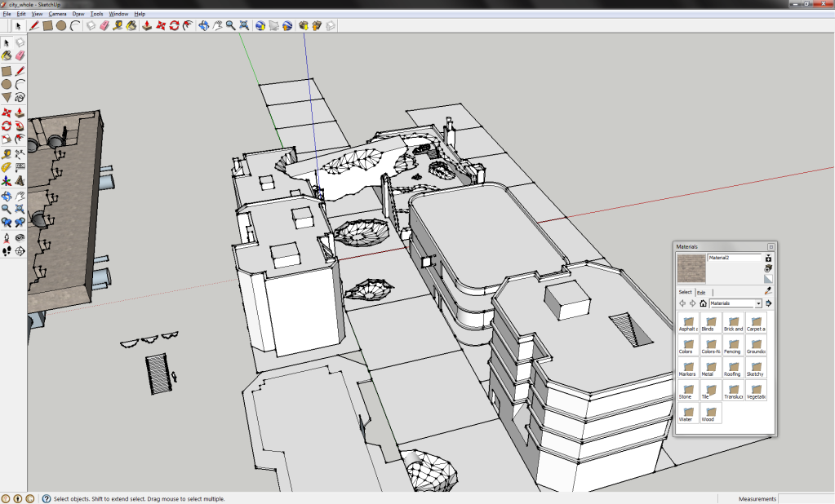Viewport: 835px width, 504px height.
Task: Activate the Axes tool
Action: point(7,181)
